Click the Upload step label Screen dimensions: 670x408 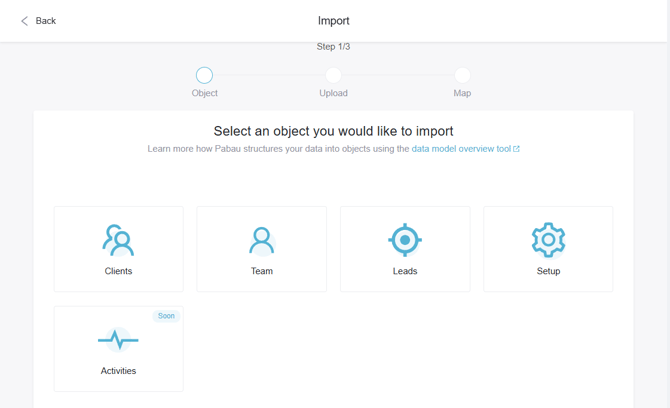pyautogui.click(x=333, y=93)
